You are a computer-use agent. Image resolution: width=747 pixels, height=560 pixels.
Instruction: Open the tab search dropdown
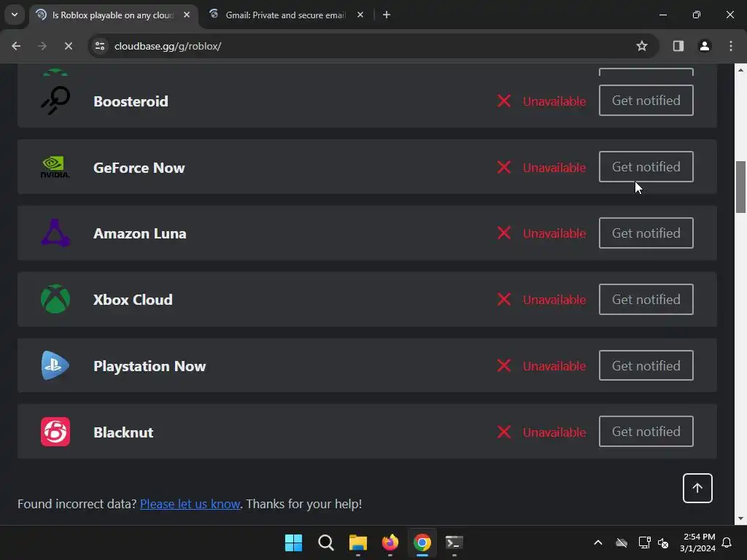pyautogui.click(x=15, y=15)
